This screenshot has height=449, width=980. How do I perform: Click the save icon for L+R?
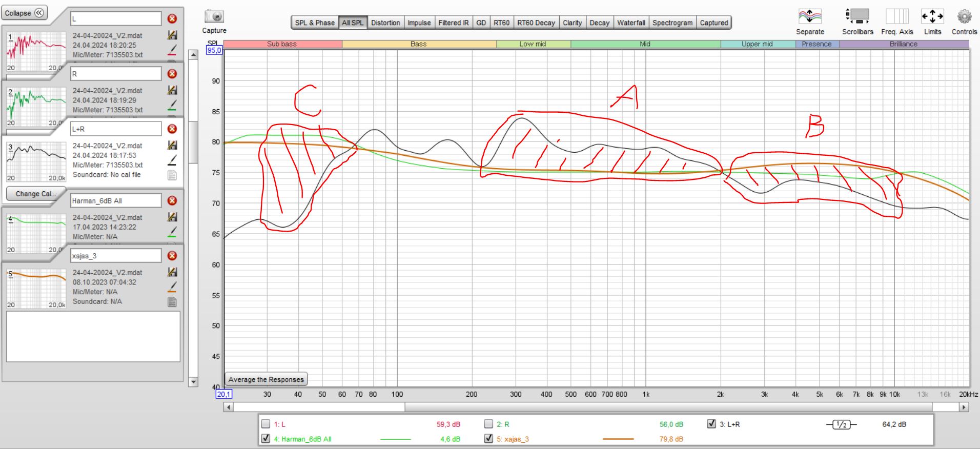point(172,146)
